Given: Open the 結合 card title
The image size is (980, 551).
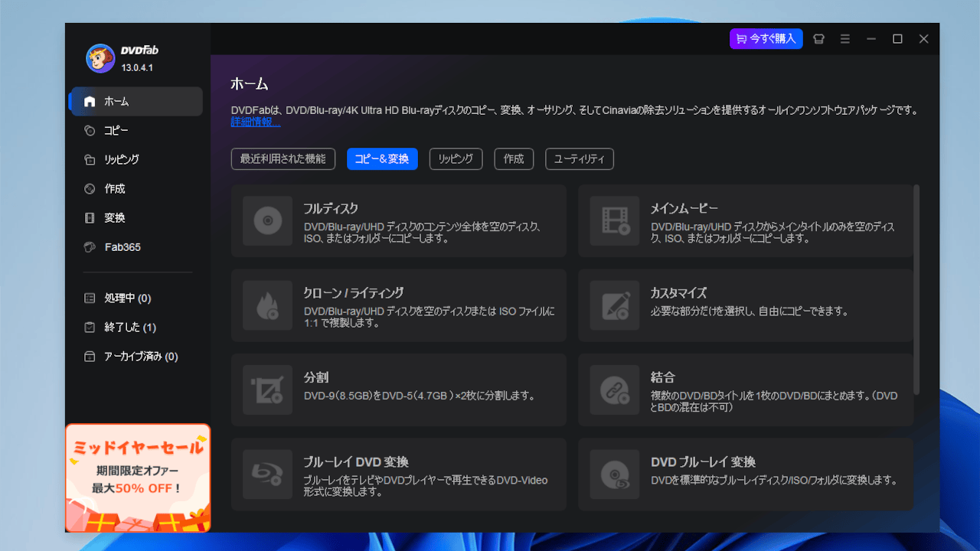Looking at the screenshot, I should coord(663,377).
